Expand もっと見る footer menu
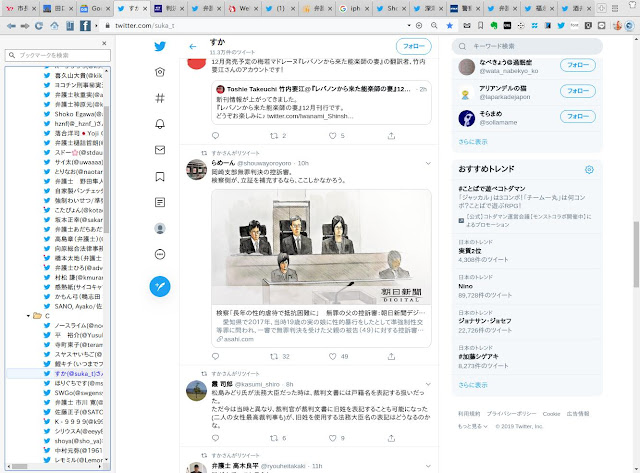Viewport: 640px width, 473px height. tap(473, 426)
